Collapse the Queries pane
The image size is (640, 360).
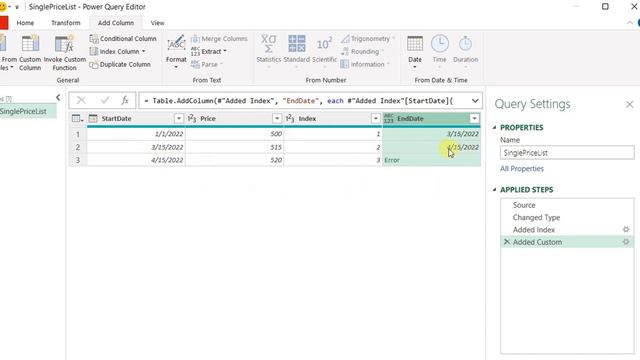(x=58, y=97)
